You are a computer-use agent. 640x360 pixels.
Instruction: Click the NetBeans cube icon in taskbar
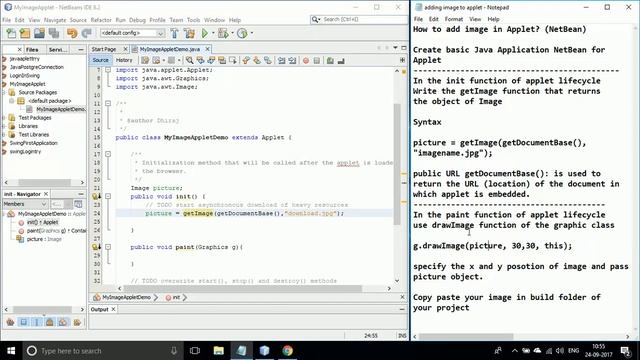coord(264,351)
